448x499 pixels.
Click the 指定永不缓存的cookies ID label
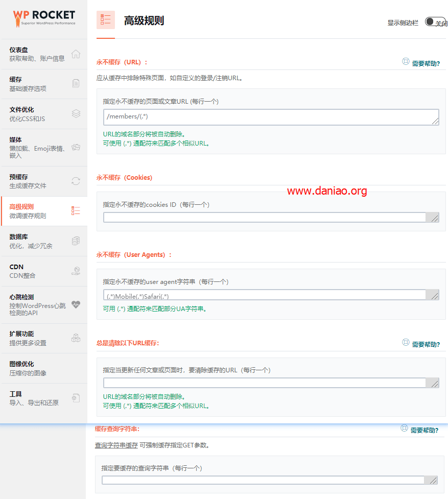click(156, 205)
